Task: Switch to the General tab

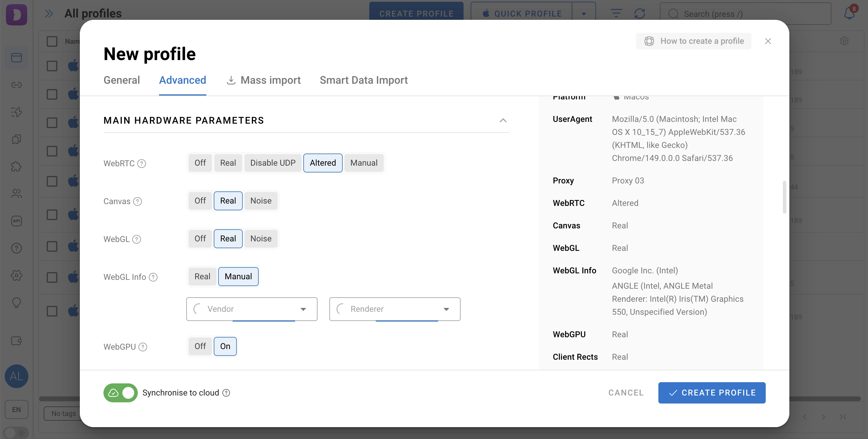Action: 121,80
